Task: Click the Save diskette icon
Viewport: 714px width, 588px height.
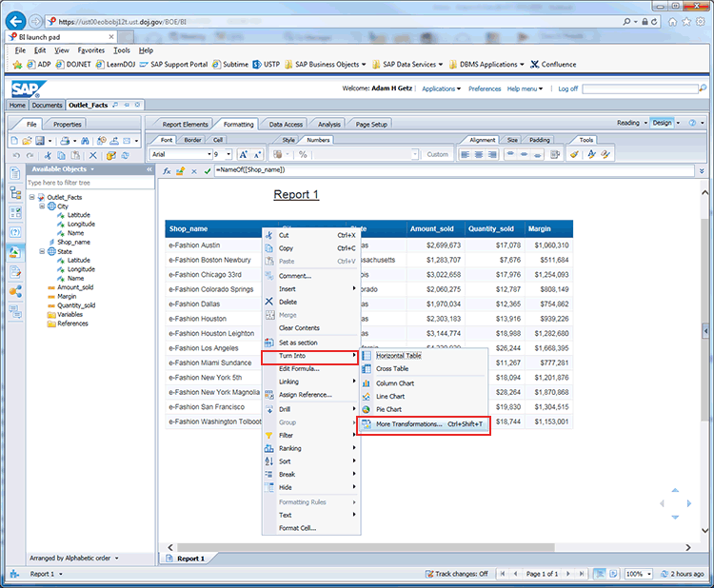Action: point(40,141)
